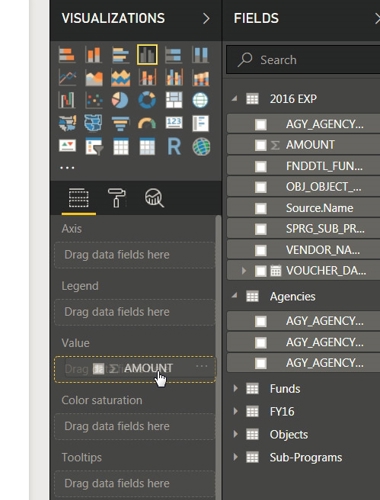Viewport: 380px width, 500px height.
Task: Click the Visualizations pane vertical scrollbar
Action: coord(218,357)
